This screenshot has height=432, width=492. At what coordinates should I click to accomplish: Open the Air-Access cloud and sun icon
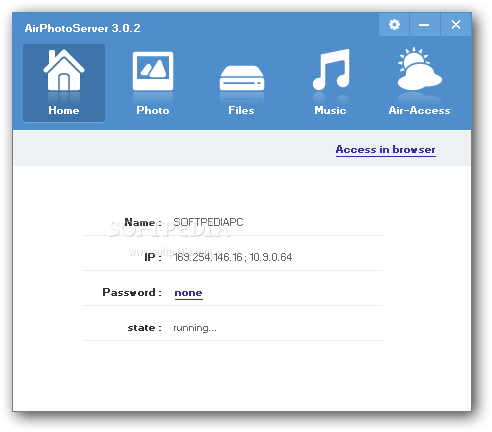(420, 69)
